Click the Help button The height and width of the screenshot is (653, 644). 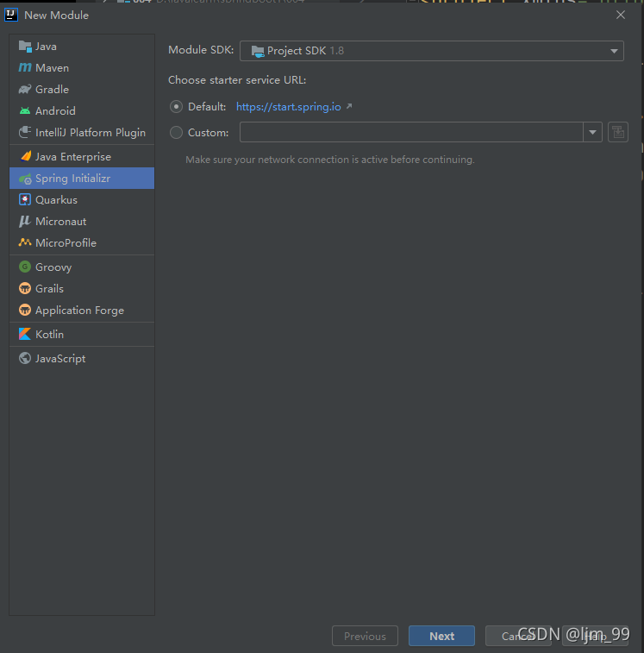(x=595, y=636)
